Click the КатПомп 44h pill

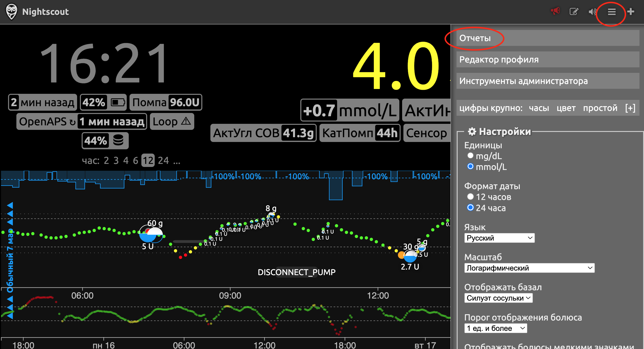click(360, 133)
